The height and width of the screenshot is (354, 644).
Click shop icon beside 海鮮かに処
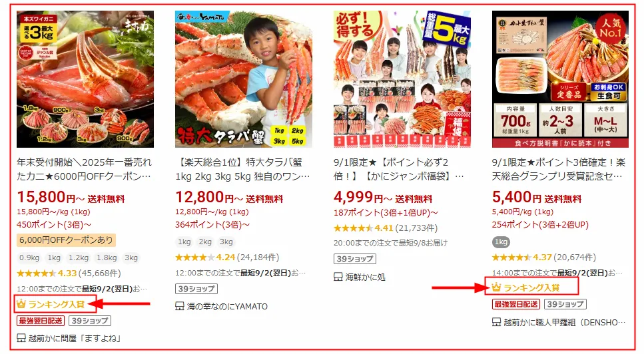[338, 277]
